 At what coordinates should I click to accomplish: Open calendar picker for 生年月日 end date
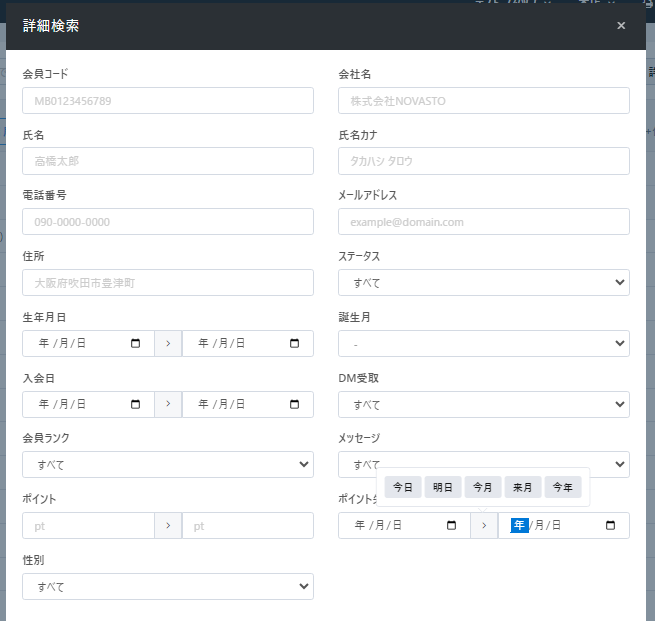[294, 343]
